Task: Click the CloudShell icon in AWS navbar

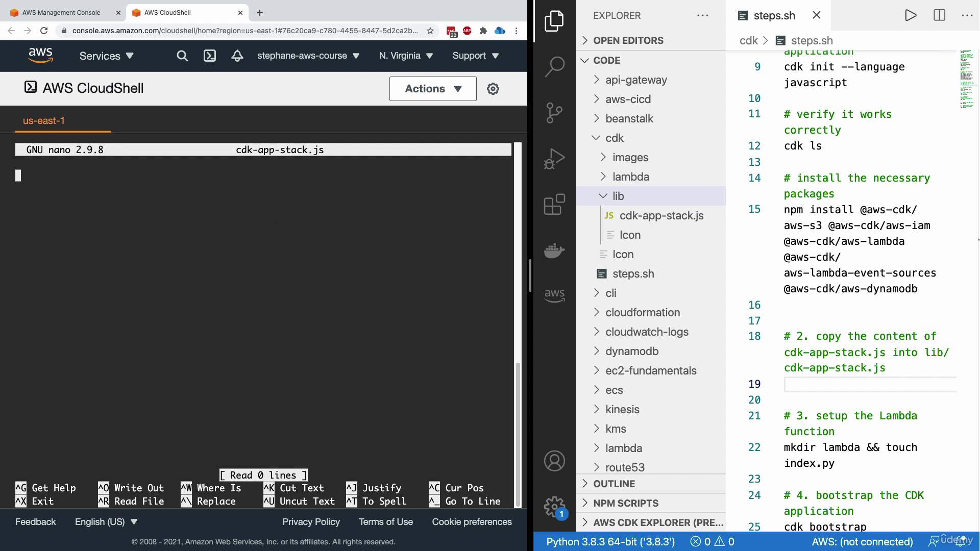Action: coord(210,56)
